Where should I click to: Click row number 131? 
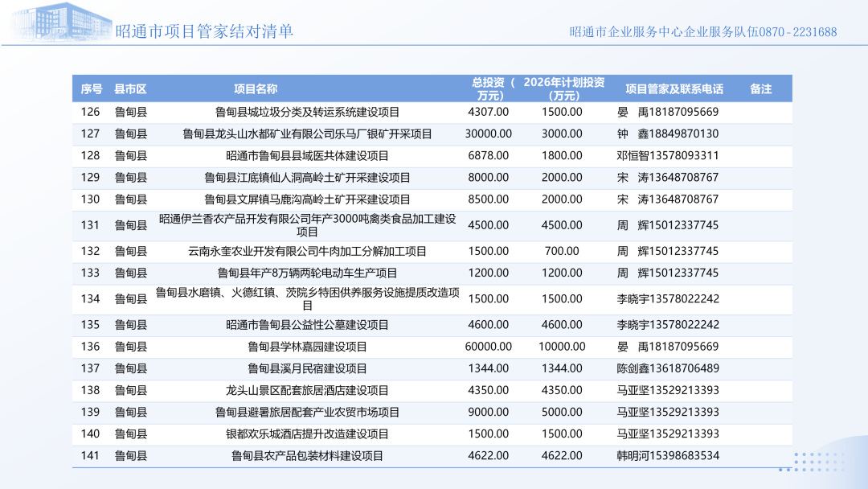[x=90, y=225]
